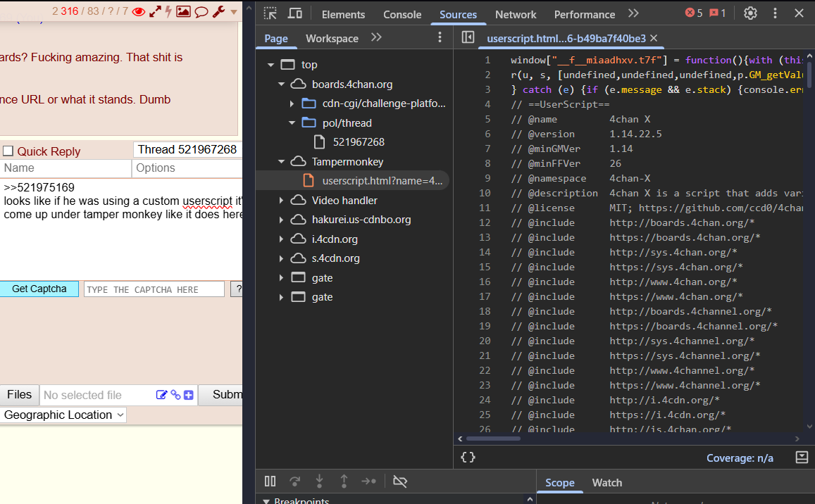The height and width of the screenshot is (504, 815).
Task: Click the inspect element picker icon
Action: pyautogui.click(x=270, y=13)
